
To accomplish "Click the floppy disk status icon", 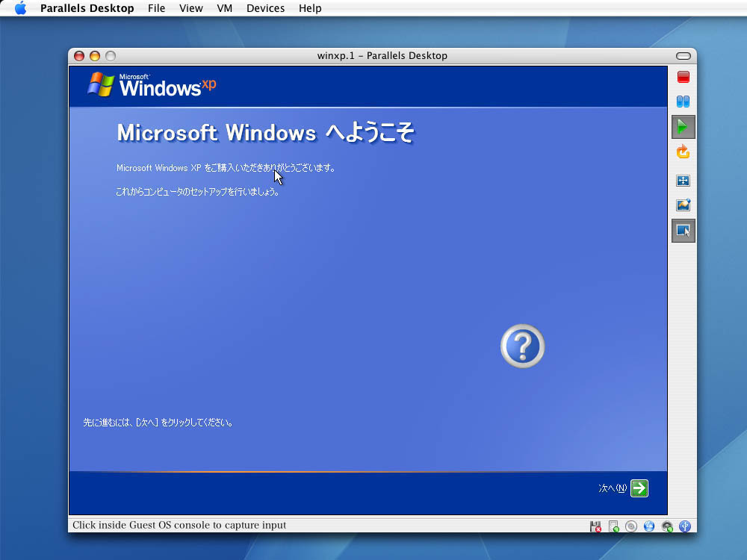I will (595, 526).
